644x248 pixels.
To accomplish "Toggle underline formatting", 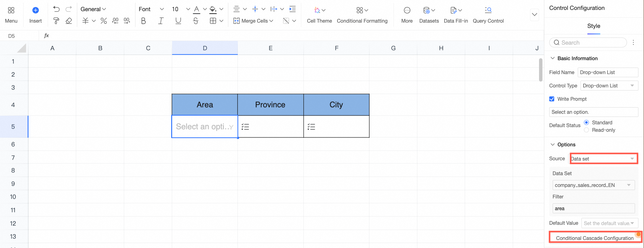I will (178, 21).
